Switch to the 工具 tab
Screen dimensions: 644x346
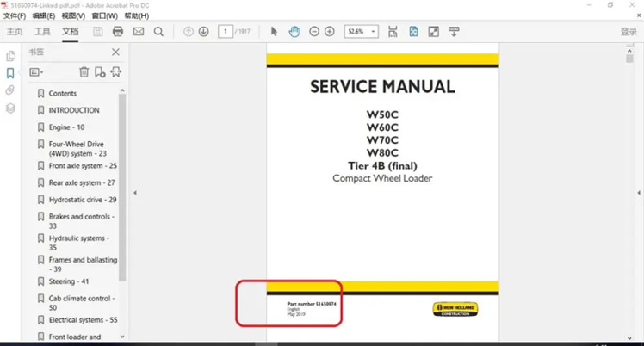click(42, 32)
